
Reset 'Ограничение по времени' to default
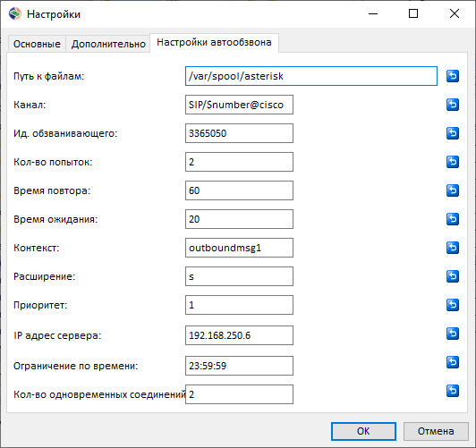click(x=453, y=362)
